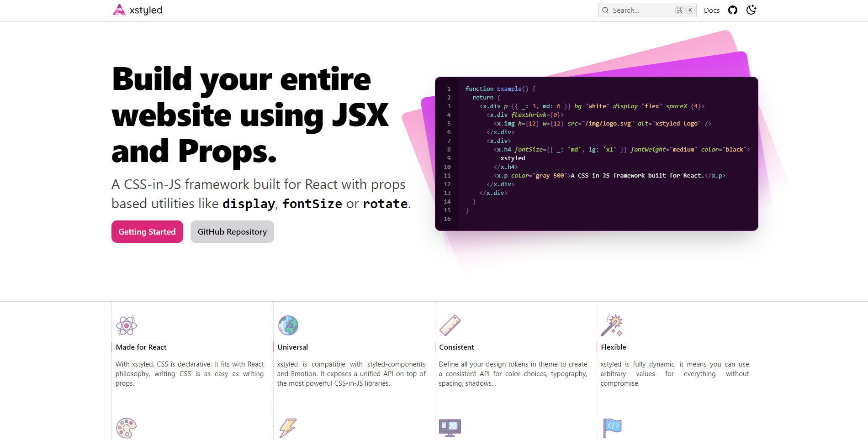Select the Made for React heading
Viewport: 868px width, 440px height.
[141, 347]
